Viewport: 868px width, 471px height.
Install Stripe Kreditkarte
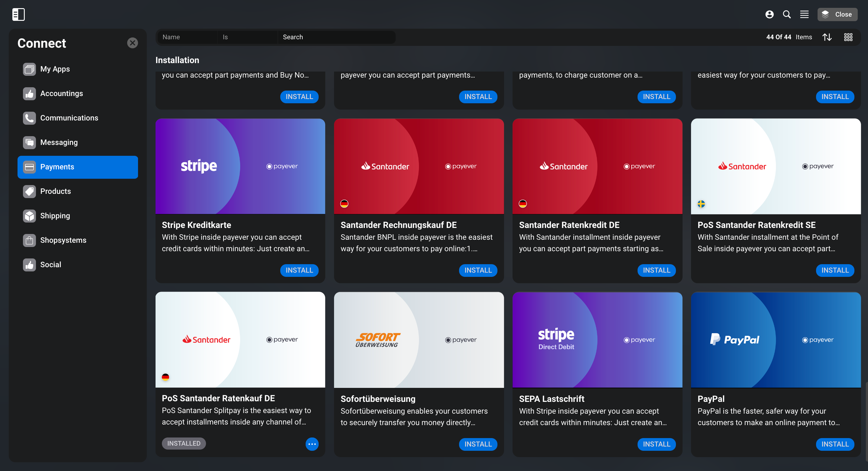pos(299,271)
